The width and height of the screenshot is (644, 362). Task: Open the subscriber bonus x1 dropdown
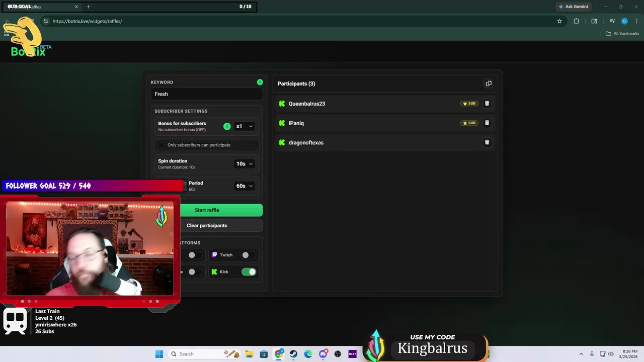point(245,126)
